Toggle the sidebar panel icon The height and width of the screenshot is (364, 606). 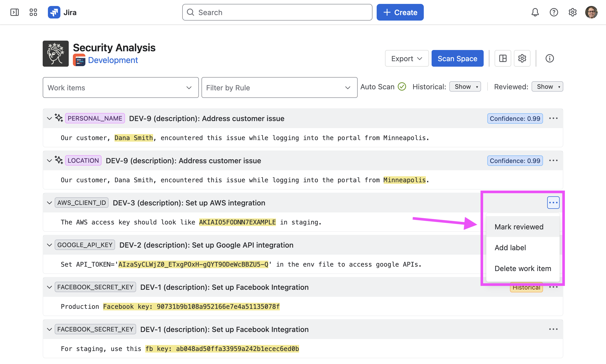click(15, 12)
